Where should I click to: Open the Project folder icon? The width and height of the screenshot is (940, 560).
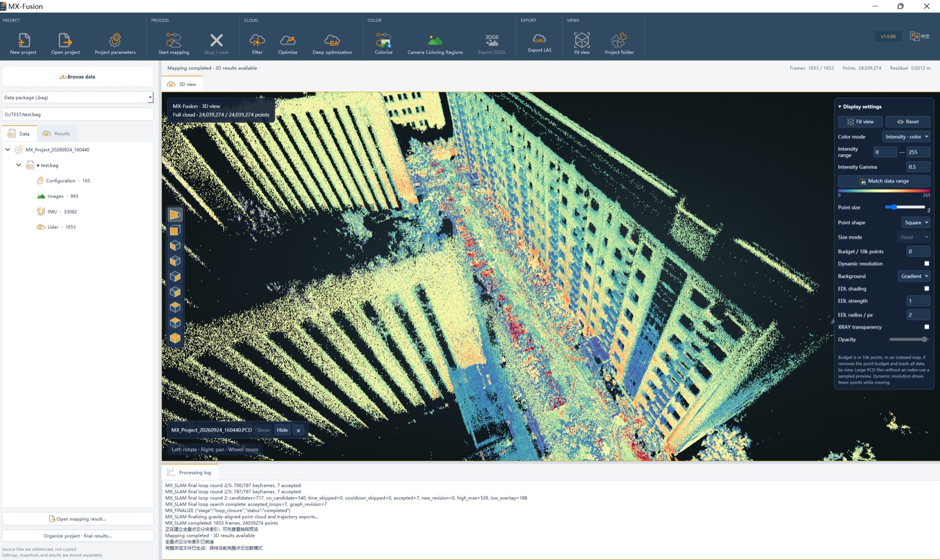(619, 40)
